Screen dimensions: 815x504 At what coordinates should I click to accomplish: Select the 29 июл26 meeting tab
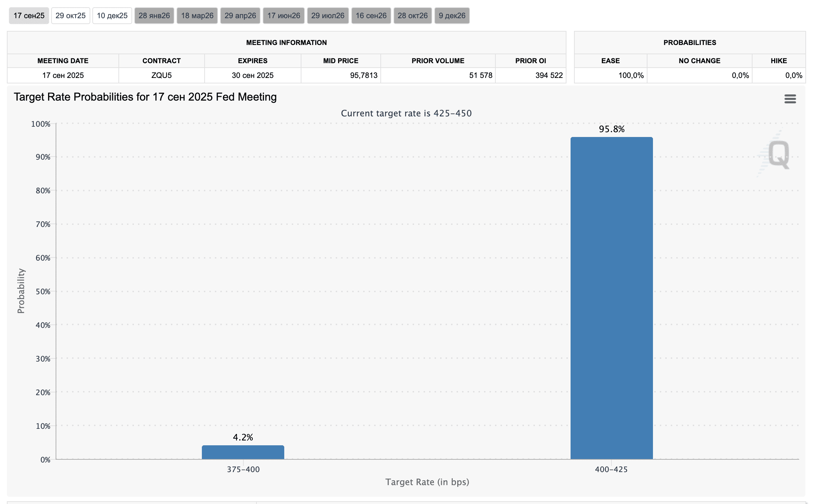click(x=328, y=16)
